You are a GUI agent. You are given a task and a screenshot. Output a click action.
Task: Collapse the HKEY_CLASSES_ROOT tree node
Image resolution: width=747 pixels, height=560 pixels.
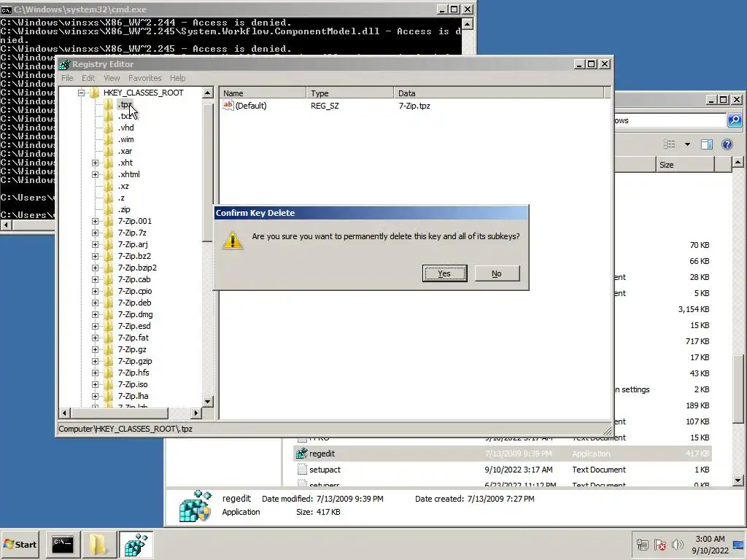pyautogui.click(x=82, y=93)
